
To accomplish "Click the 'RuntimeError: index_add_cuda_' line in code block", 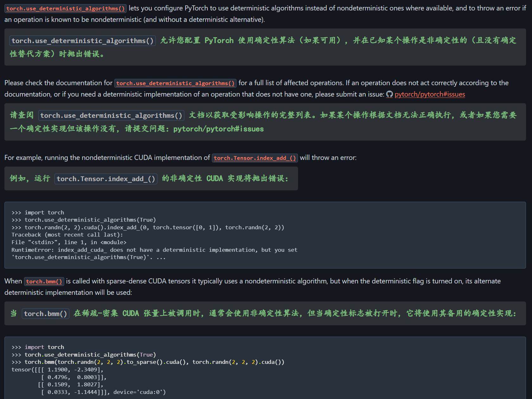I will pos(155,250).
